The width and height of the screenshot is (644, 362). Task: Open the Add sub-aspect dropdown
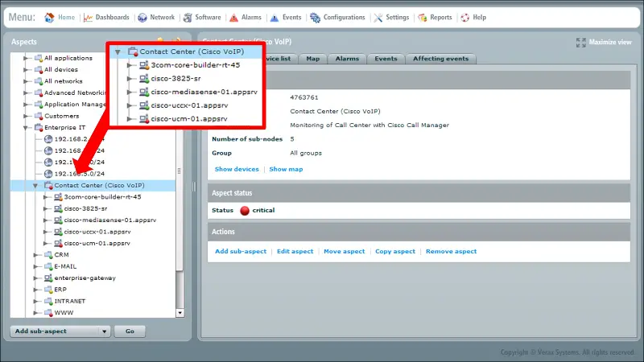tap(105, 331)
